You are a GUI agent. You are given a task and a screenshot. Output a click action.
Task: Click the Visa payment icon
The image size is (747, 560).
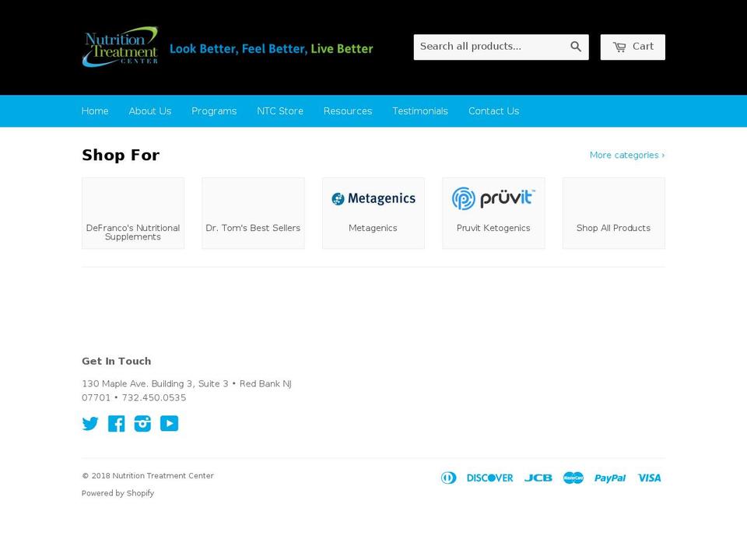pyautogui.click(x=649, y=478)
